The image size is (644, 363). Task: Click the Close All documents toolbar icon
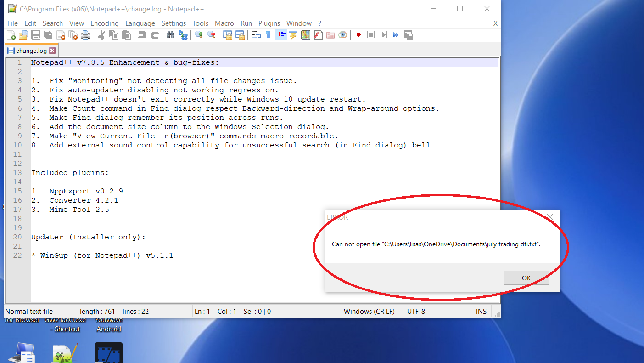73,35
